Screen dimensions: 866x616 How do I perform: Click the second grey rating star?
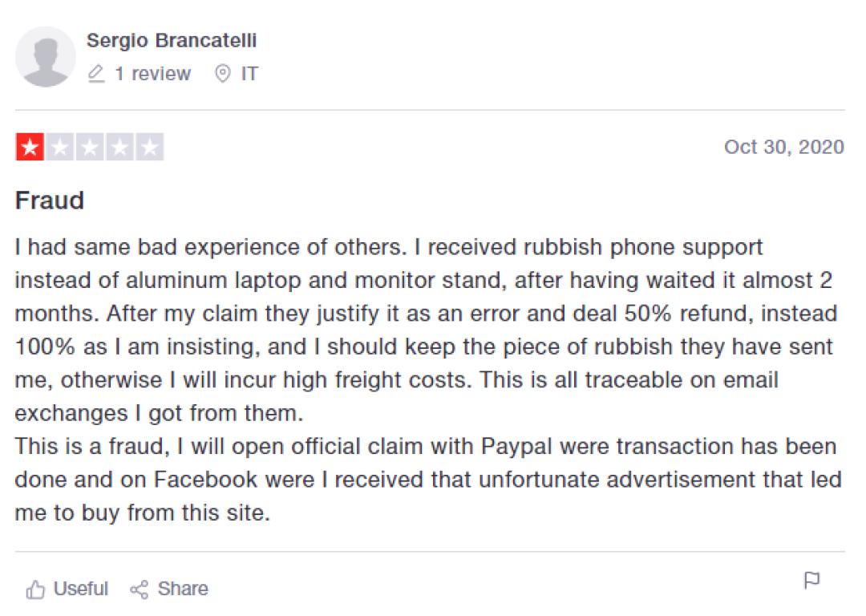pos(59,148)
